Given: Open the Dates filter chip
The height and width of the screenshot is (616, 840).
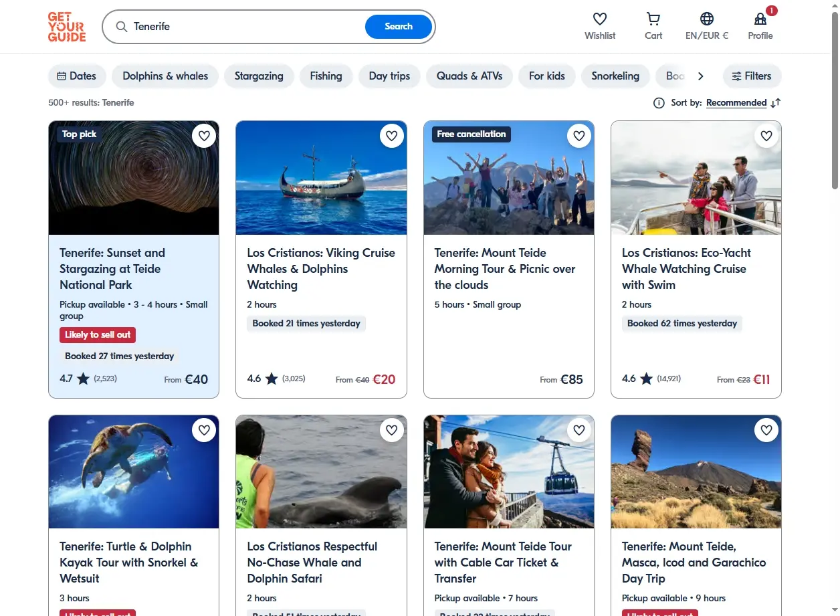Looking at the screenshot, I should point(77,76).
